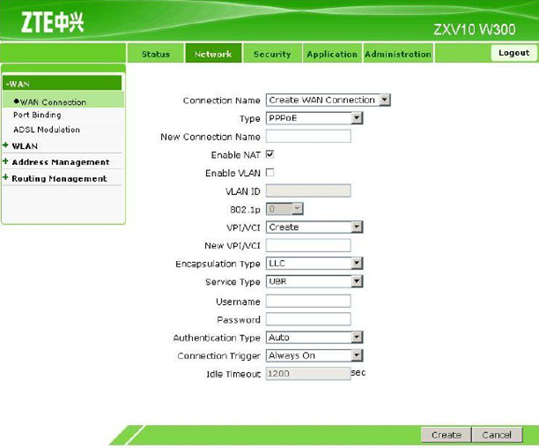Open Encapsulation Type LLC dropdown
This screenshot has height=448, width=539.
[314, 263]
